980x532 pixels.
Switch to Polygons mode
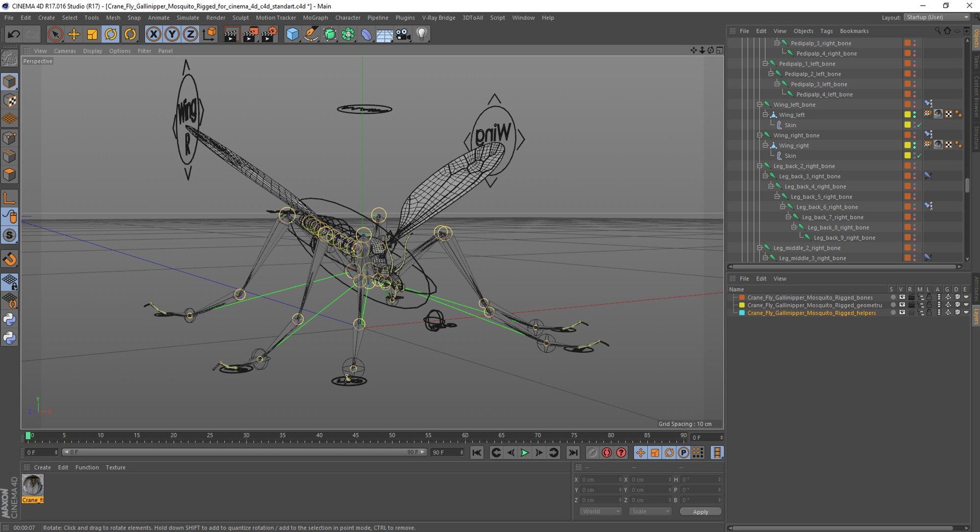tap(9, 175)
